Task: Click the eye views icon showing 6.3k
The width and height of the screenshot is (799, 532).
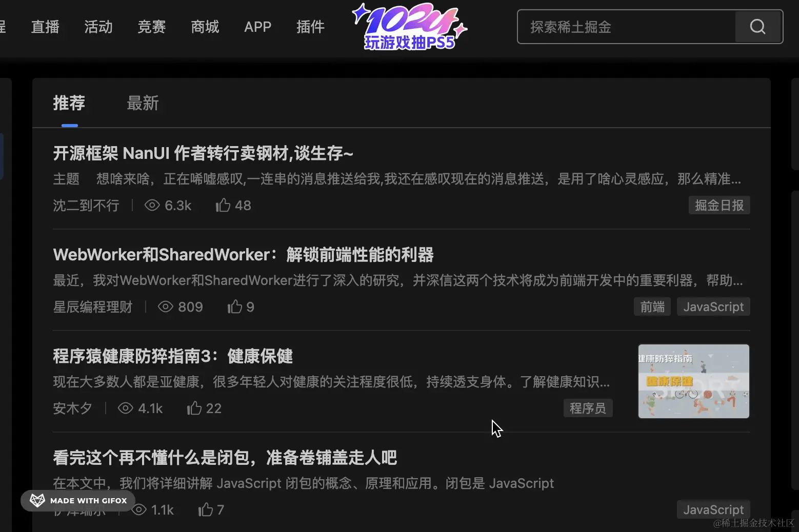Action: tap(152, 206)
